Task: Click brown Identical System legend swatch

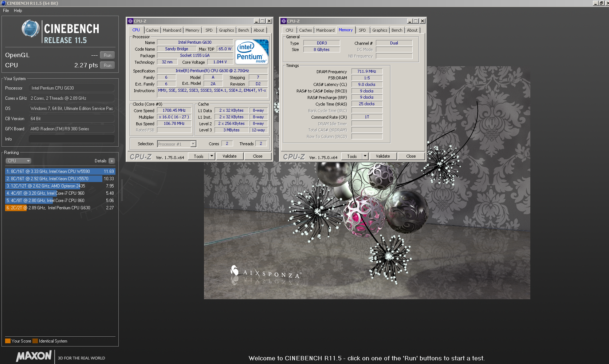Action: click(x=35, y=341)
